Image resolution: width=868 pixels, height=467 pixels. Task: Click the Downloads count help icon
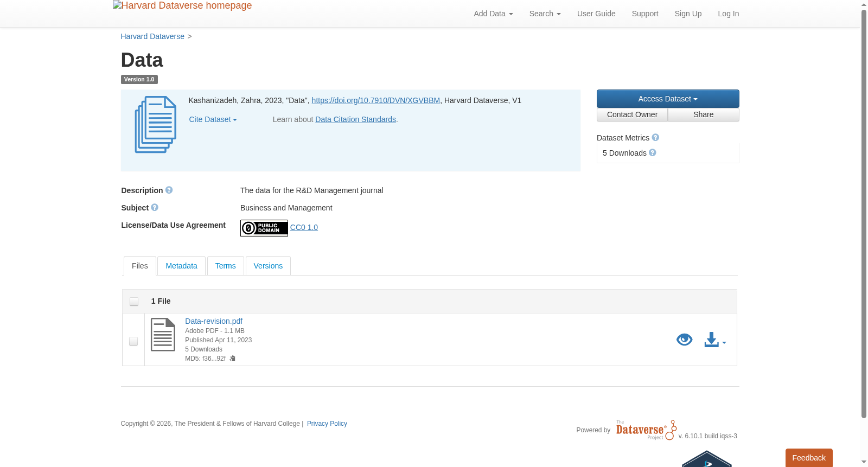(653, 153)
